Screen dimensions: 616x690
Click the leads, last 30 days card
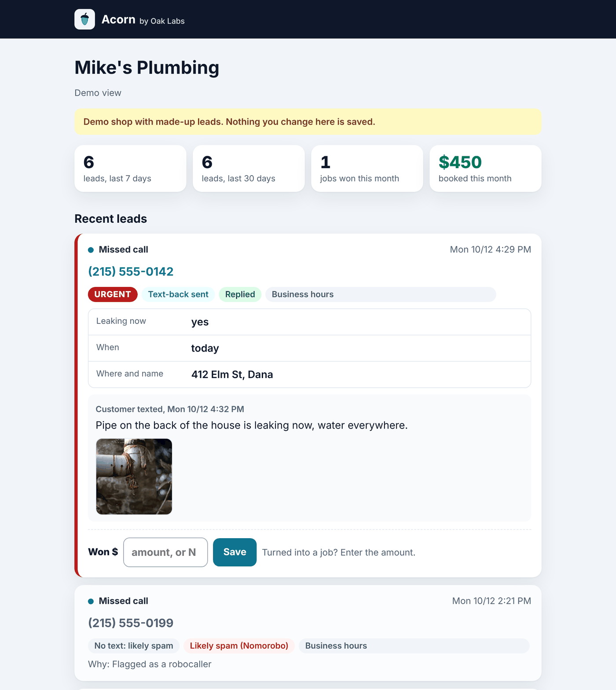pos(249,169)
